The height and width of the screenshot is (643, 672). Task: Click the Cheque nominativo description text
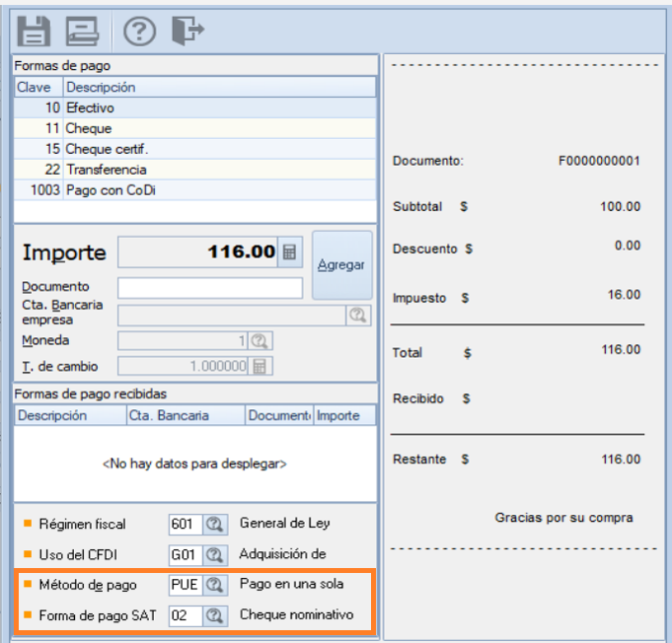click(297, 614)
